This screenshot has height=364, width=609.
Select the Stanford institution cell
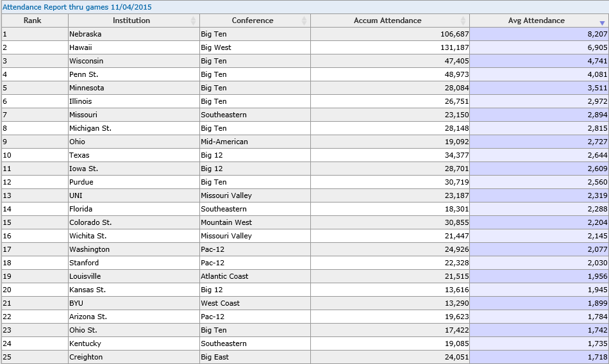pyautogui.click(x=134, y=263)
